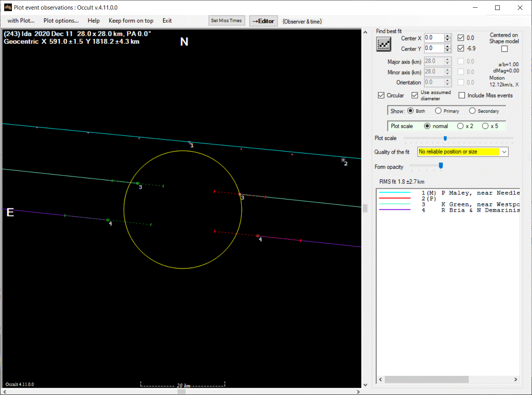Select the x 2 plot scale radio button
Image resolution: width=532 pixels, height=395 pixels.
[460, 126]
